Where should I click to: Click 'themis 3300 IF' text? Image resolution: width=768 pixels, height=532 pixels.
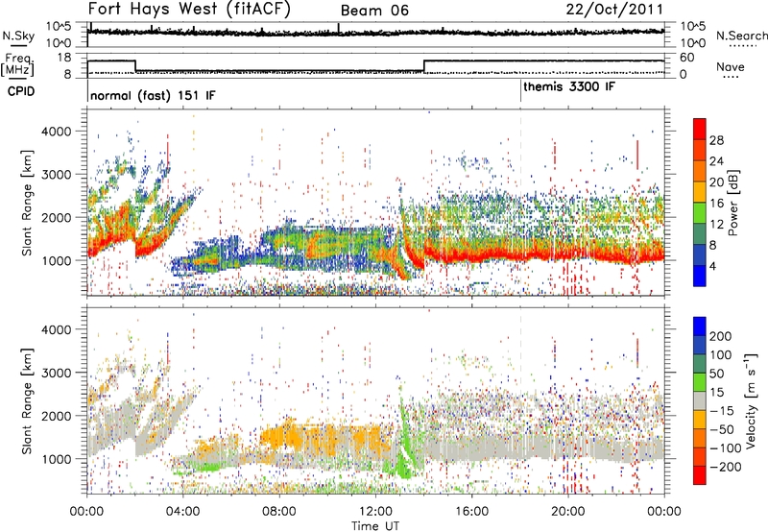pyautogui.click(x=569, y=86)
